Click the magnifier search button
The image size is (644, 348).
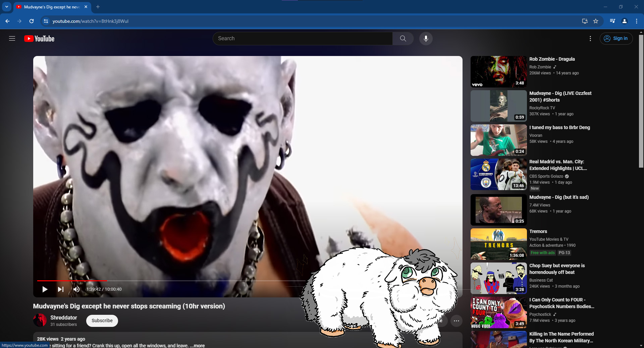pyautogui.click(x=403, y=39)
